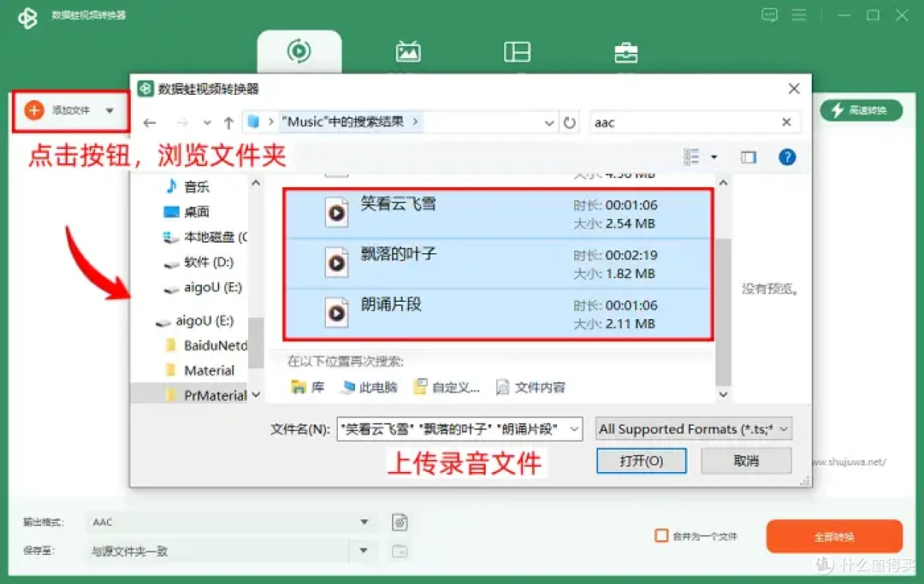Go back using dialog back arrow
This screenshot has width=924, height=584.
tap(150, 122)
